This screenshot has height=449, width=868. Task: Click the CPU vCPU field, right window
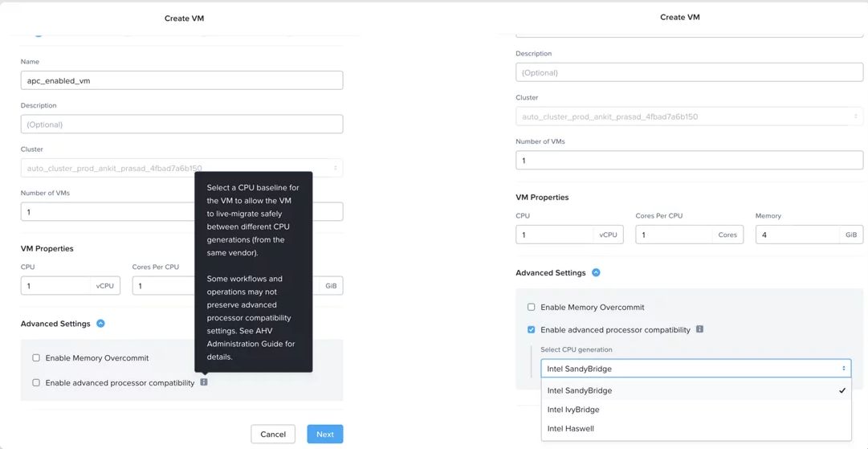coord(569,235)
